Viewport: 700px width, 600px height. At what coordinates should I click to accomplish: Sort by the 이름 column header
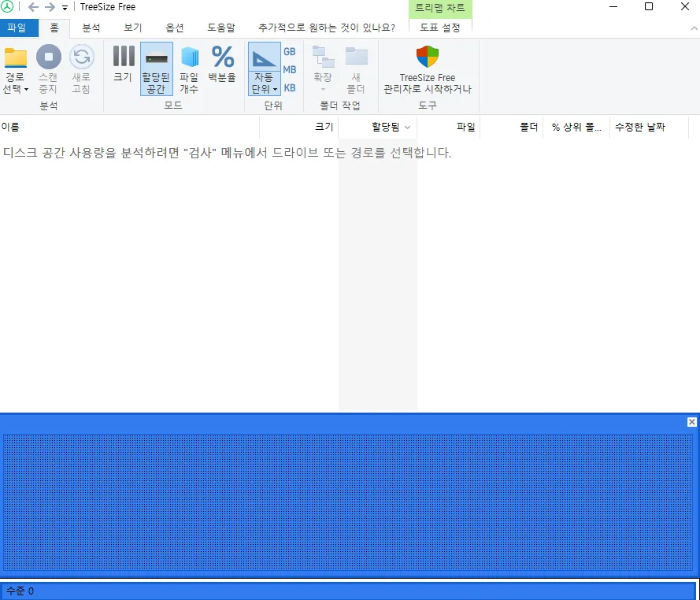(x=129, y=128)
